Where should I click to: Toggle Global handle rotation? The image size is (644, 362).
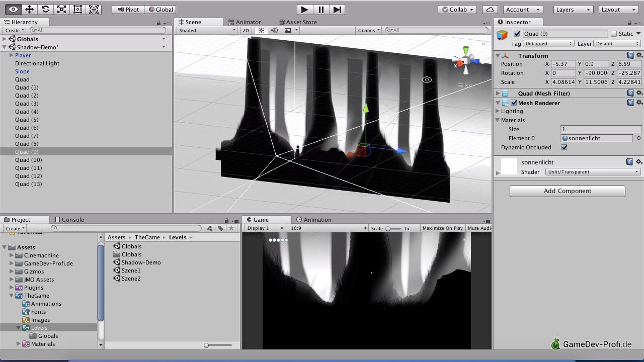coord(160,9)
